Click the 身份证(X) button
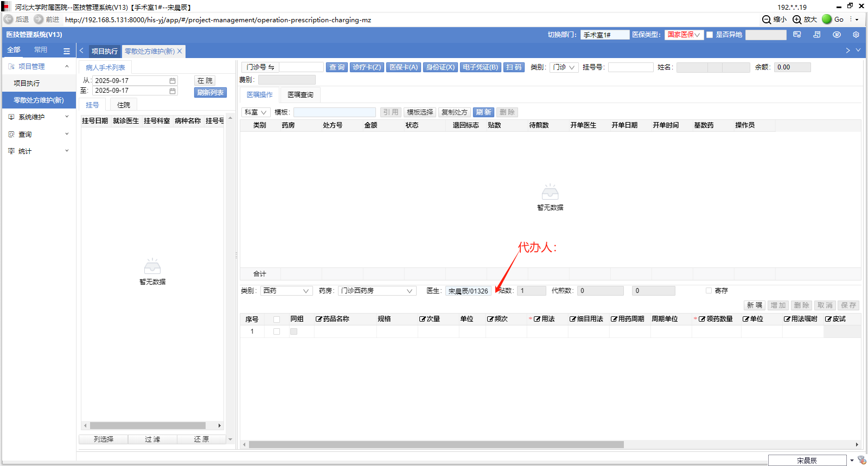The height and width of the screenshot is (466, 868). tap(441, 67)
